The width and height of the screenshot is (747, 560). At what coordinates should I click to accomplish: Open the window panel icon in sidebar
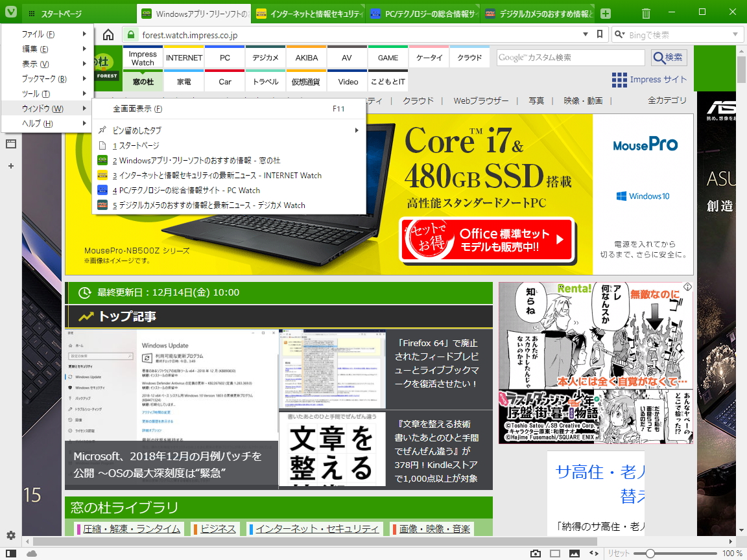pos(10,143)
